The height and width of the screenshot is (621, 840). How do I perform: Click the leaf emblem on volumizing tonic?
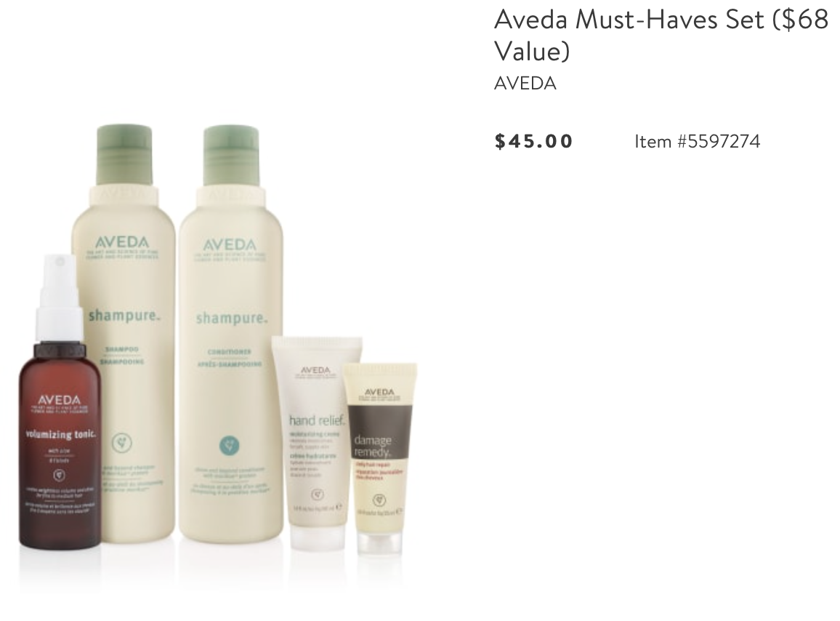coord(60,475)
